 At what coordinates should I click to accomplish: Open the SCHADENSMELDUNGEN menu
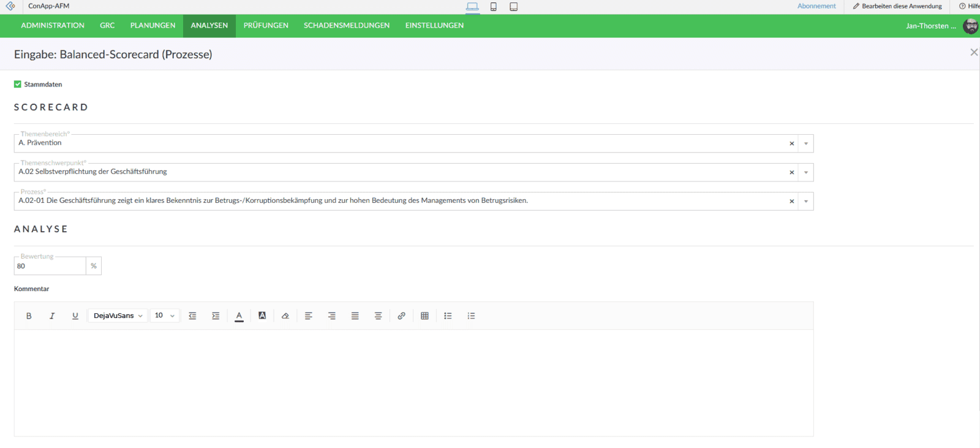click(x=347, y=26)
